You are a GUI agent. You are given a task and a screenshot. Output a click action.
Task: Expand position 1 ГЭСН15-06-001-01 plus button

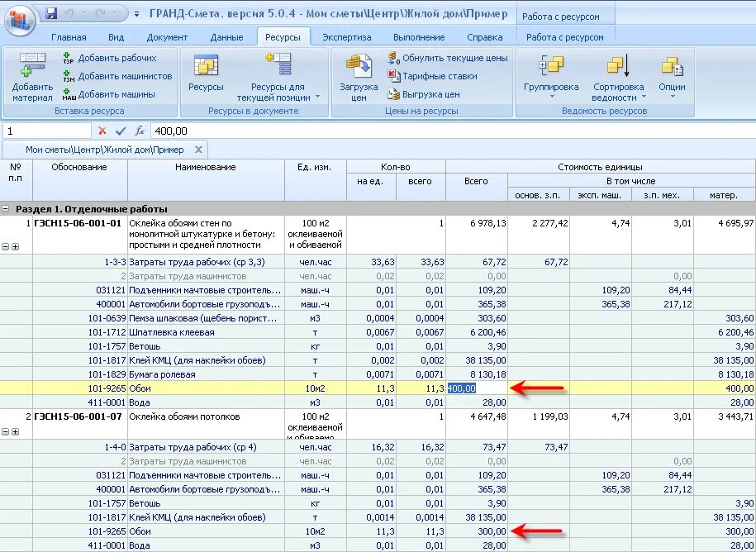(x=16, y=246)
